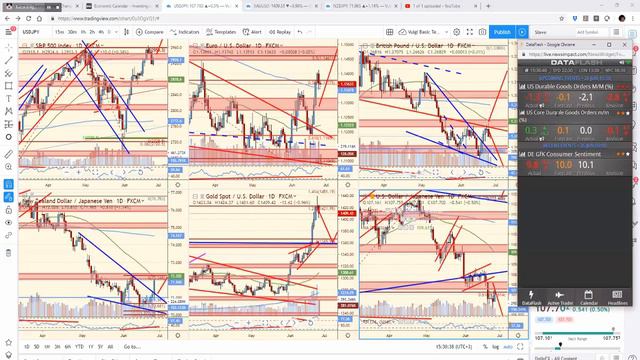Bookmark this page with the star icon
Viewport: 640px width, 360px height.
(562, 18)
